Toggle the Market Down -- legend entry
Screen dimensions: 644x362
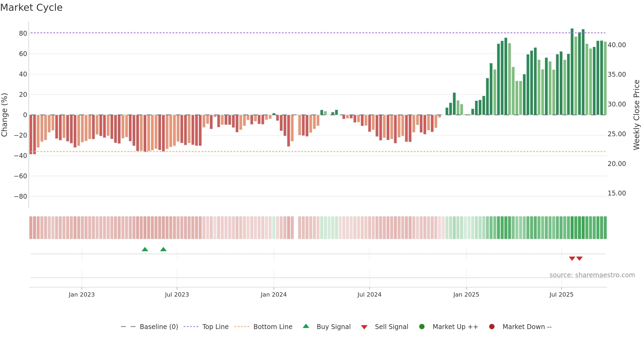pos(520,327)
